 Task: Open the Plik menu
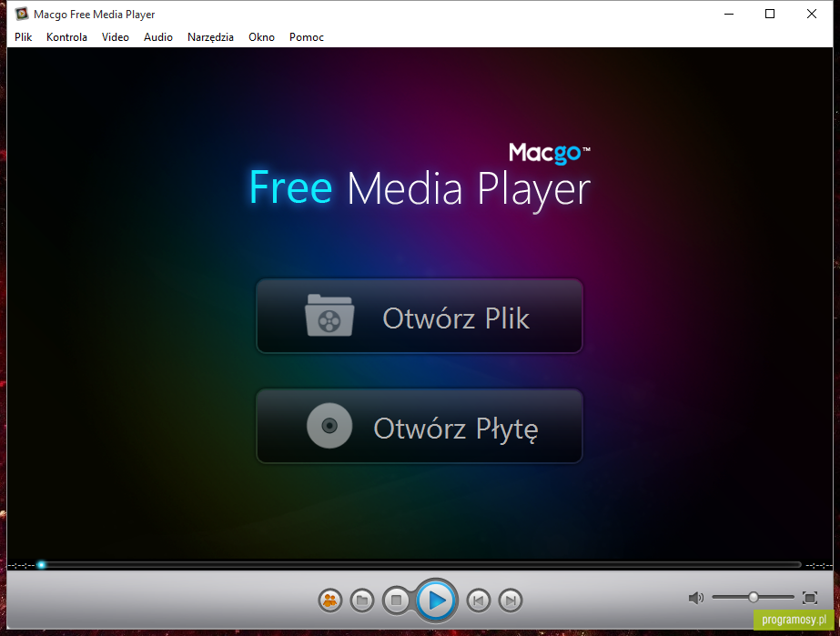point(23,37)
